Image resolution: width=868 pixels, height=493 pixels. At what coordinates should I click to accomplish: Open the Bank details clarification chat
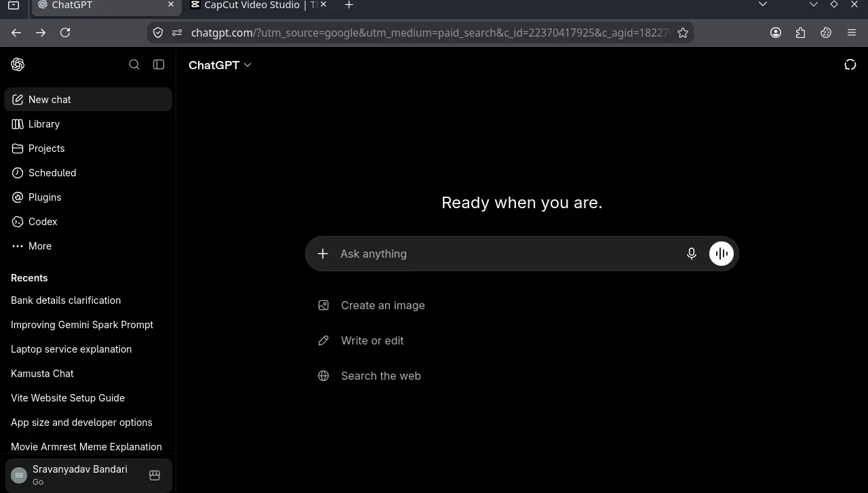[x=88, y=300]
